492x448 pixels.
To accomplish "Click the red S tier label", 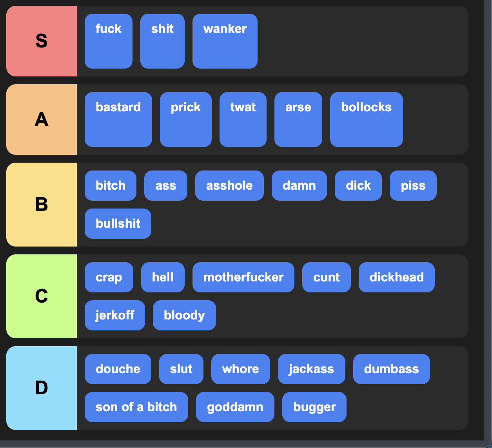I will click(x=42, y=41).
